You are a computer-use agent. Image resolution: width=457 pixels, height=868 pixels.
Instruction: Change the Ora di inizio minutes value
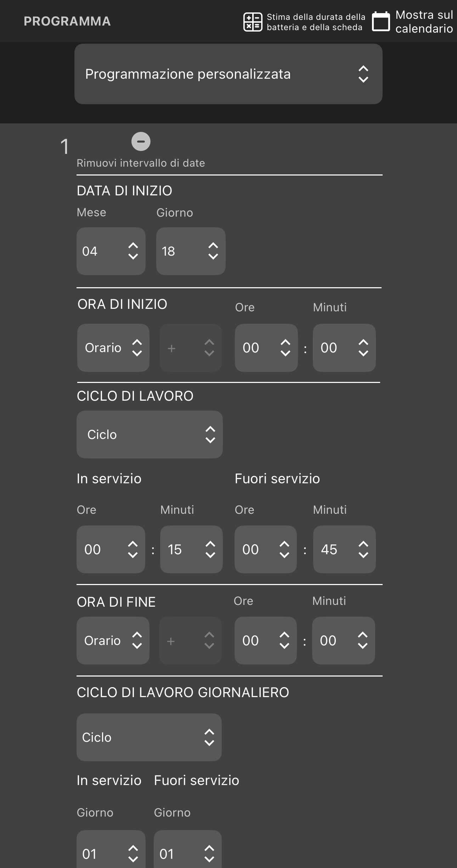coord(344,348)
